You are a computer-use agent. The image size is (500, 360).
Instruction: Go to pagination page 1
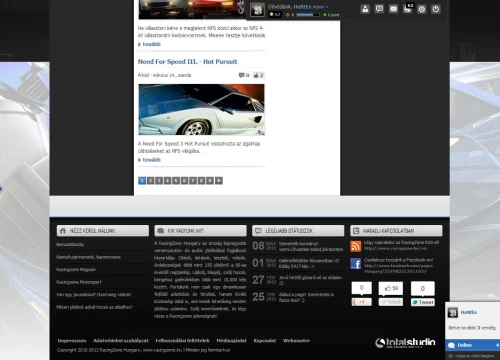[x=142, y=181]
